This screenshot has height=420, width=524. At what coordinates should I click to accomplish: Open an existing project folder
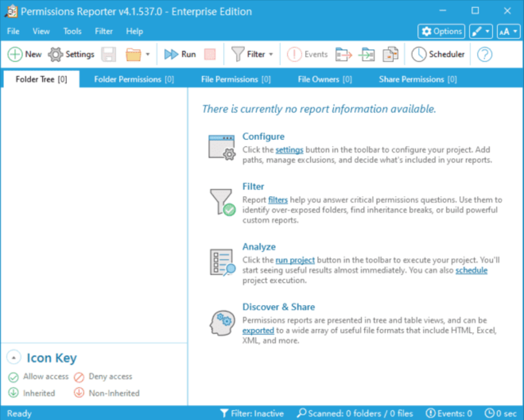tap(135, 54)
